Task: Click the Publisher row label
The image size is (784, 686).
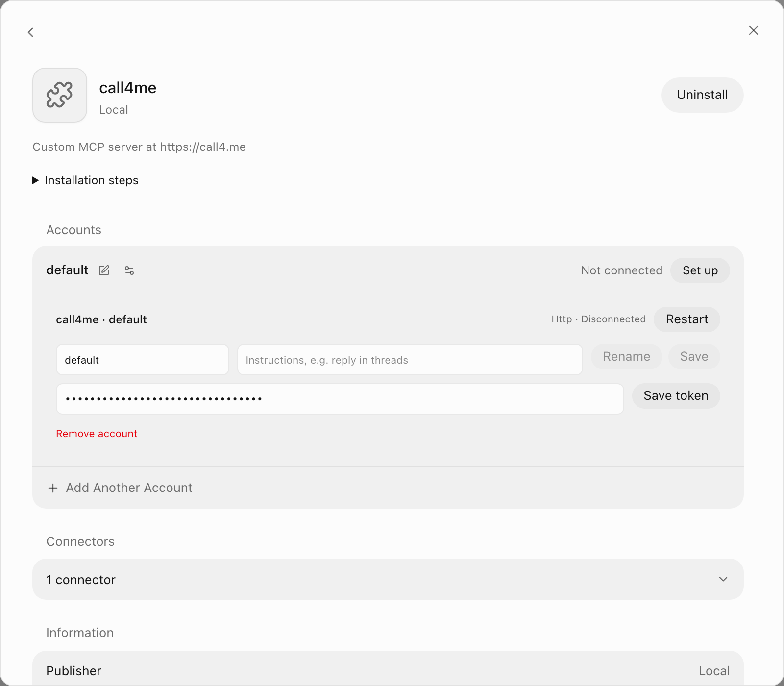Action: click(73, 671)
